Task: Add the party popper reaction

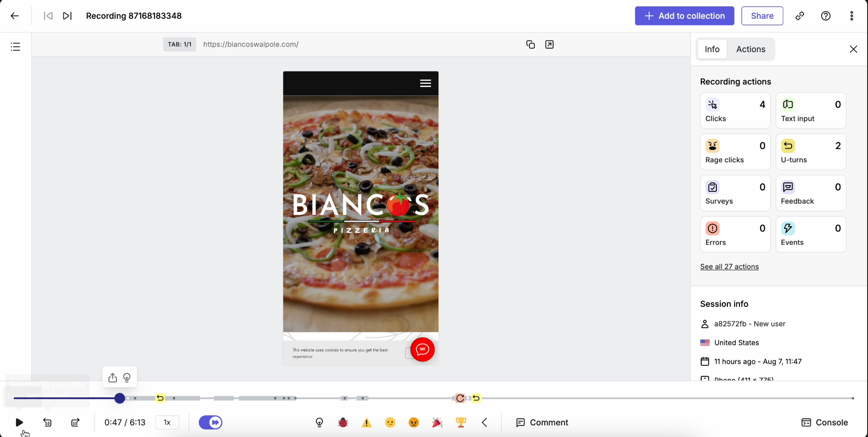Action: click(x=438, y=422)
